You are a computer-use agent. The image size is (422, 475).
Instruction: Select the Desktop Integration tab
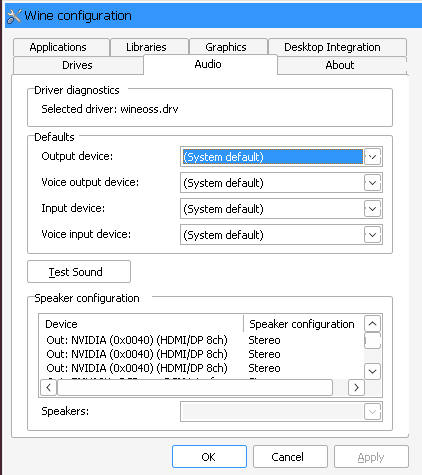click(337, 47)
